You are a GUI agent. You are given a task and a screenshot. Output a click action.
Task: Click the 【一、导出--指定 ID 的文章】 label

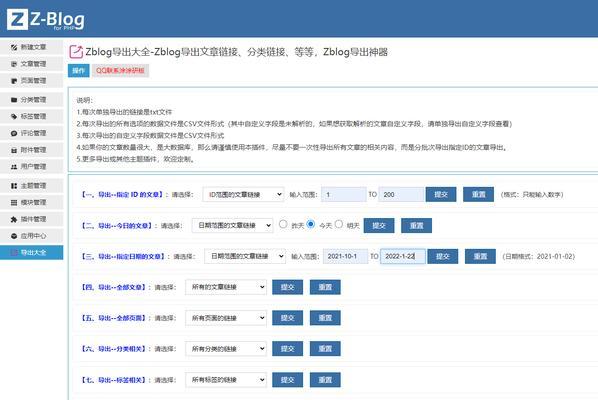point(122,194)
